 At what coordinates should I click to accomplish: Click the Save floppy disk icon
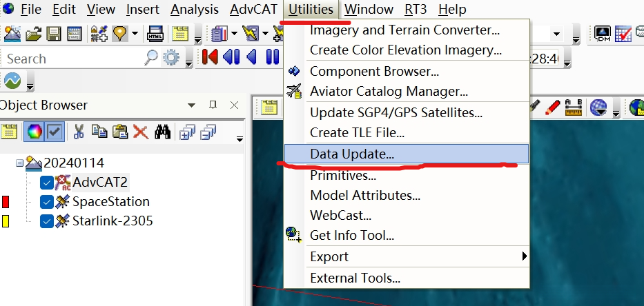click(x=53, y=34)
